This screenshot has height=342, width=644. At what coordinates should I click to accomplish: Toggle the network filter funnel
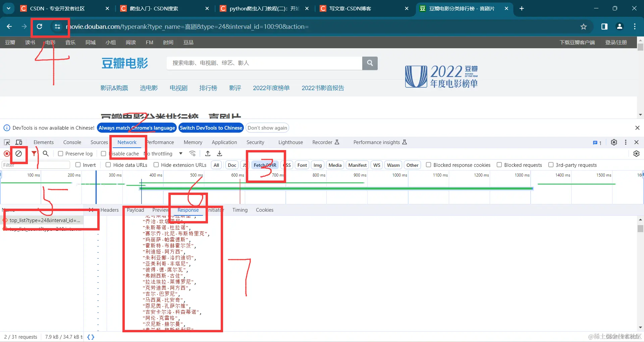coord(34,153)
